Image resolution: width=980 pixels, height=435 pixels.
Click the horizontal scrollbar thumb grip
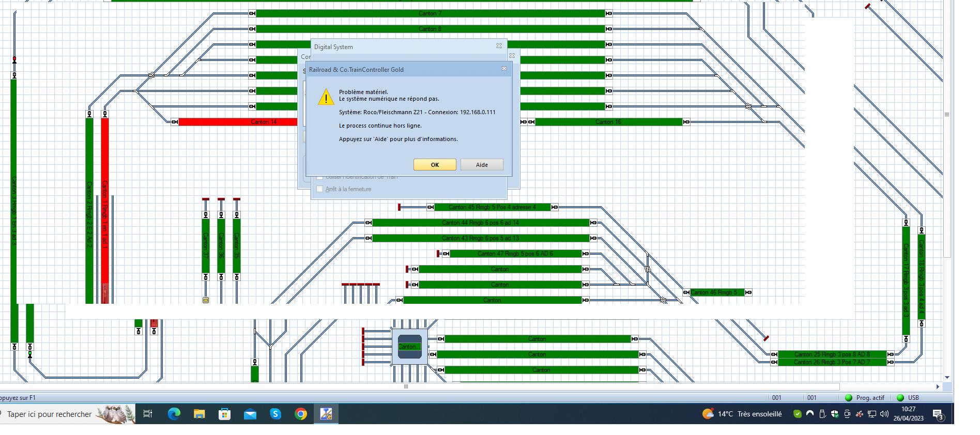406,386
